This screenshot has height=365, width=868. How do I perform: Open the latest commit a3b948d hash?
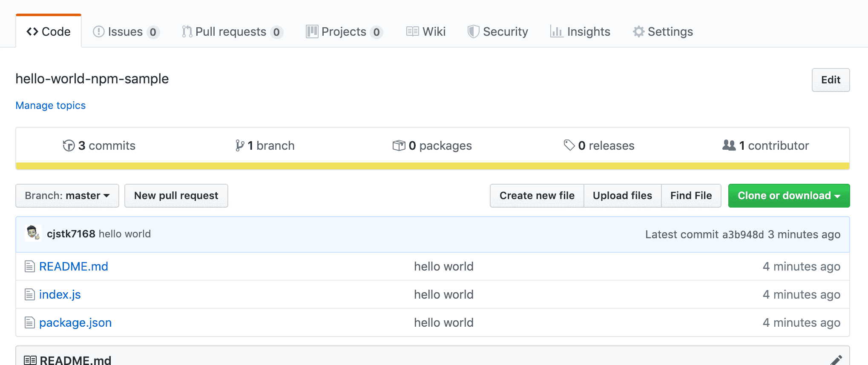tap(743, 234)
